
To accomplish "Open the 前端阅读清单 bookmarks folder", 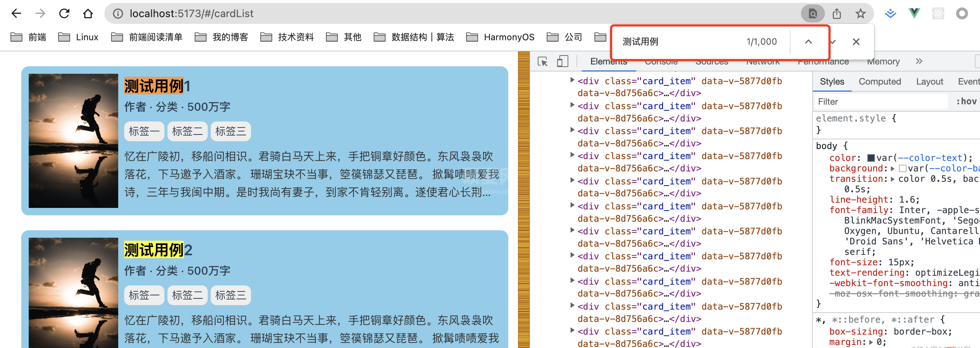I will pyautogui.click(x=147, y=37).
